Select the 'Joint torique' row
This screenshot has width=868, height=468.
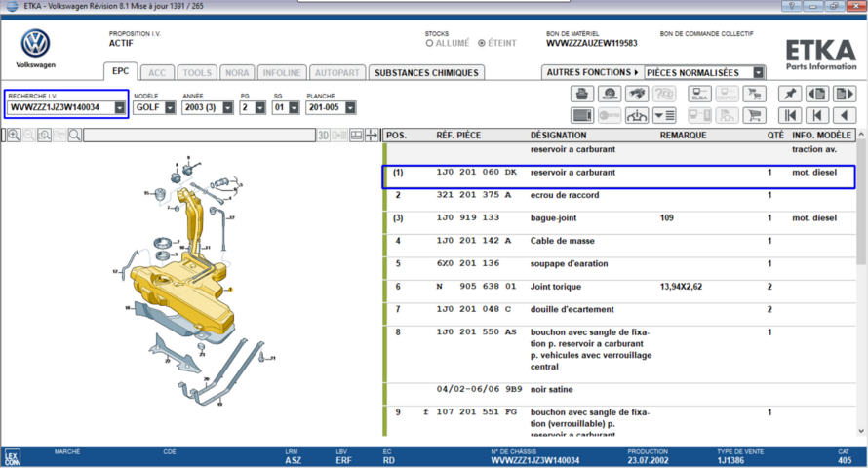tap(619, 291)
